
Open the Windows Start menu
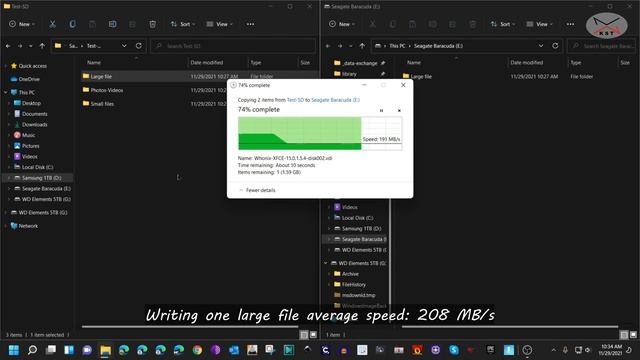pyautogui.click(x=14, y=350)
